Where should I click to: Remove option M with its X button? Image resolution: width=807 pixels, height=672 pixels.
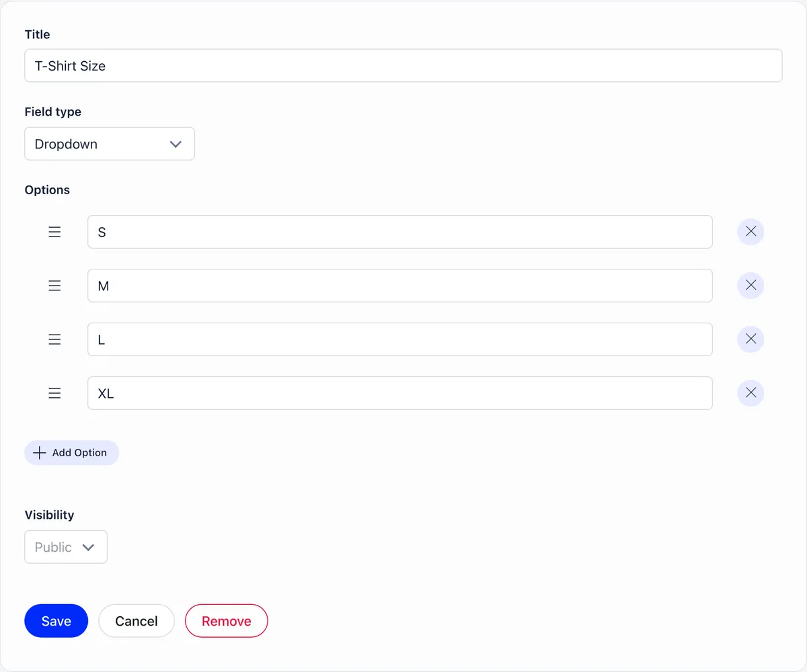[x=751, y=286]
